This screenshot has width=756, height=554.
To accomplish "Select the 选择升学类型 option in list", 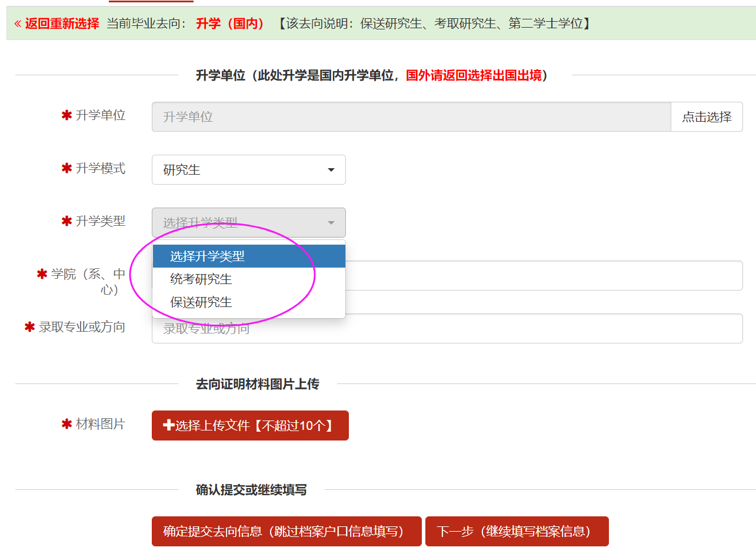I will (249, 256).
